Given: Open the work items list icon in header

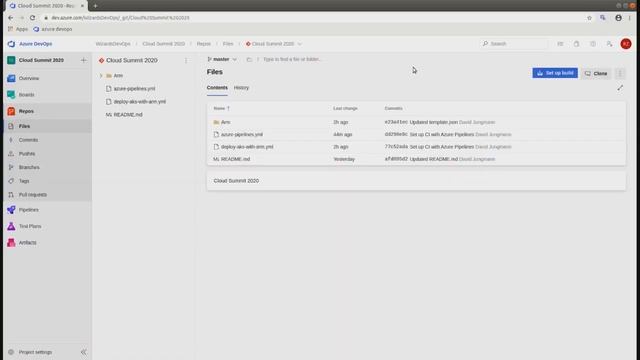Looking at the screenshot, I should tap(560, 44).
